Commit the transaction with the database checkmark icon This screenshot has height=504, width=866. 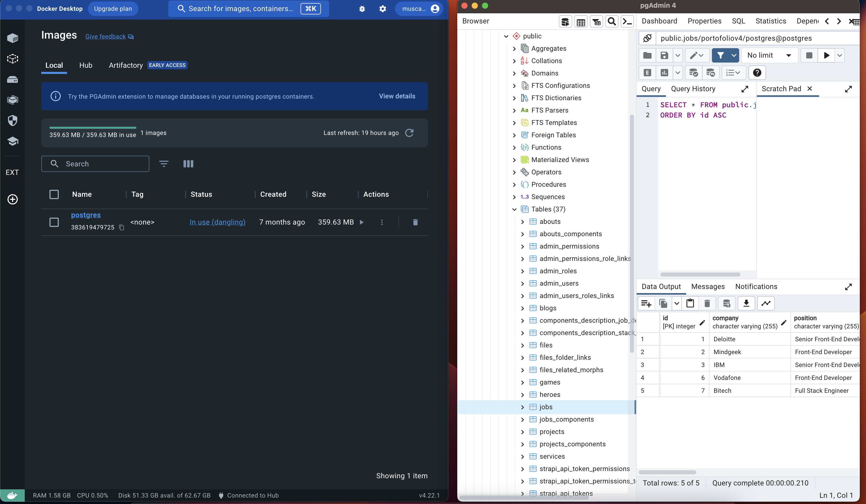694,72
